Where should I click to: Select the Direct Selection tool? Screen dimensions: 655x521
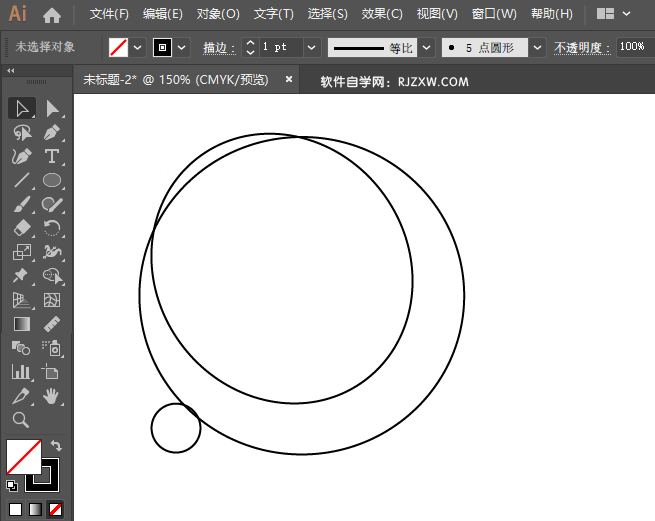click(52, 109)
